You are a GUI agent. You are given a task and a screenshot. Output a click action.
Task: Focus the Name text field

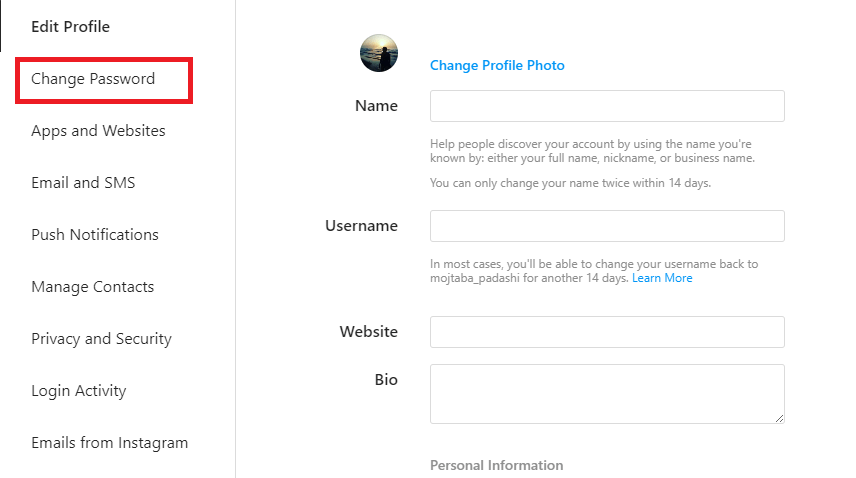pyautogui.click(x=607, y=106)
